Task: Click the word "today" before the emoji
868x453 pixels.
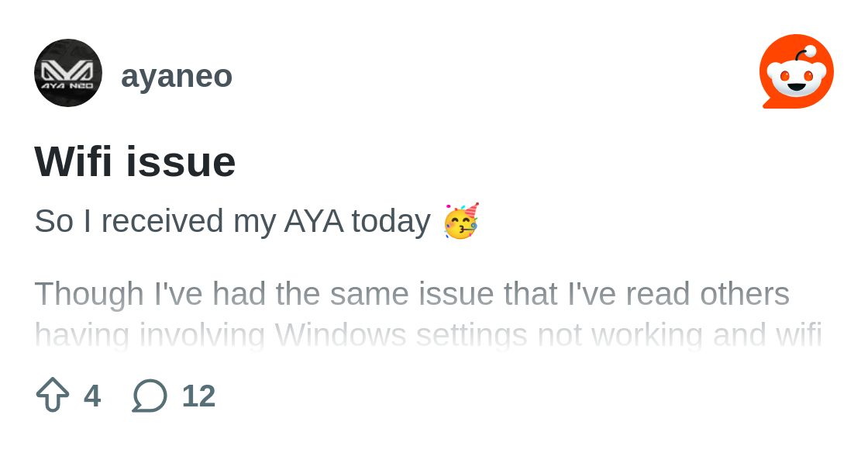Action: pyautogui.click(x=391, y=221)
